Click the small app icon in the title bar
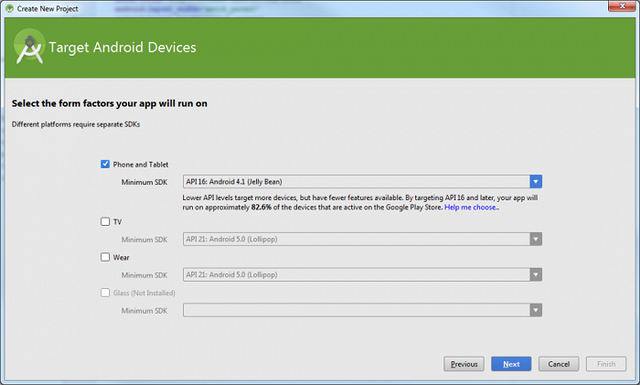The height and width of the screenshot is (385, 640). pyautogui.click(x=9, y=9)
